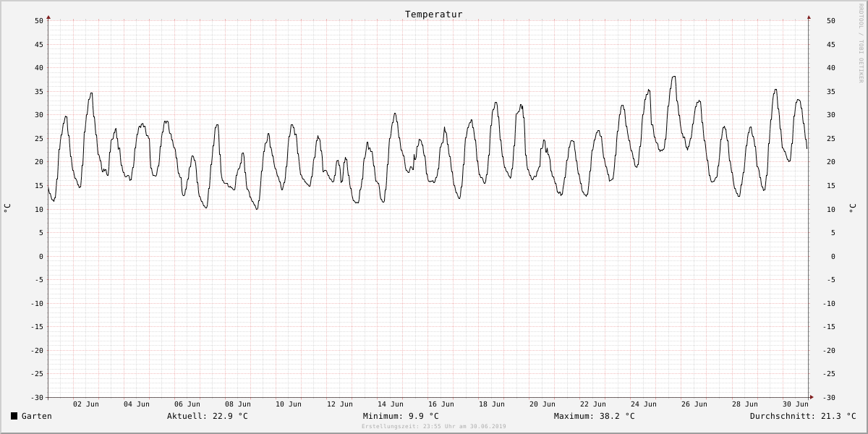The width and height of the screenshot is (868, 434).
Task: Click the 'Erstellungszeit: 23:55 Uhr' timestamp line
Action: [434, 426]
